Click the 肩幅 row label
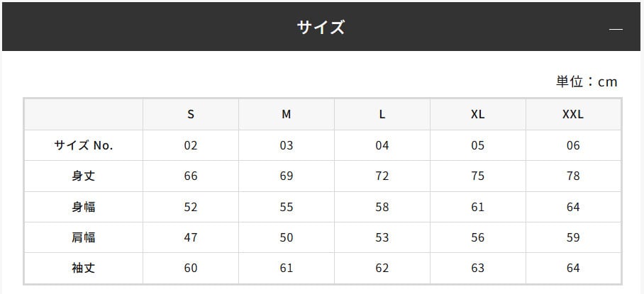 (84, 237)
